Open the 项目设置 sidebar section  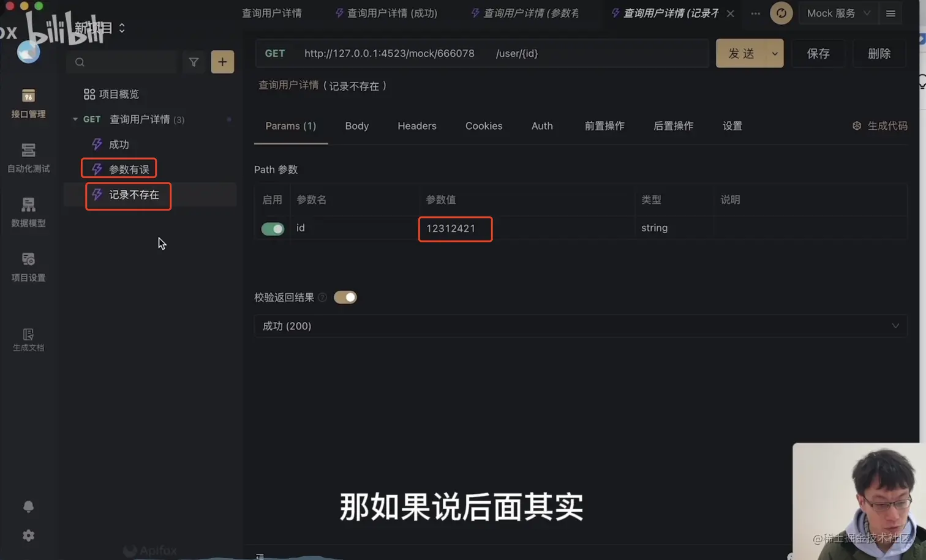click(x=28, y=267)
